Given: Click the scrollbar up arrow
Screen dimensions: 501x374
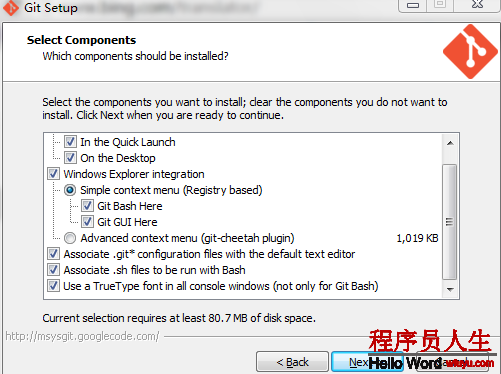Looking at the screenshot, I should click(450, 143).
